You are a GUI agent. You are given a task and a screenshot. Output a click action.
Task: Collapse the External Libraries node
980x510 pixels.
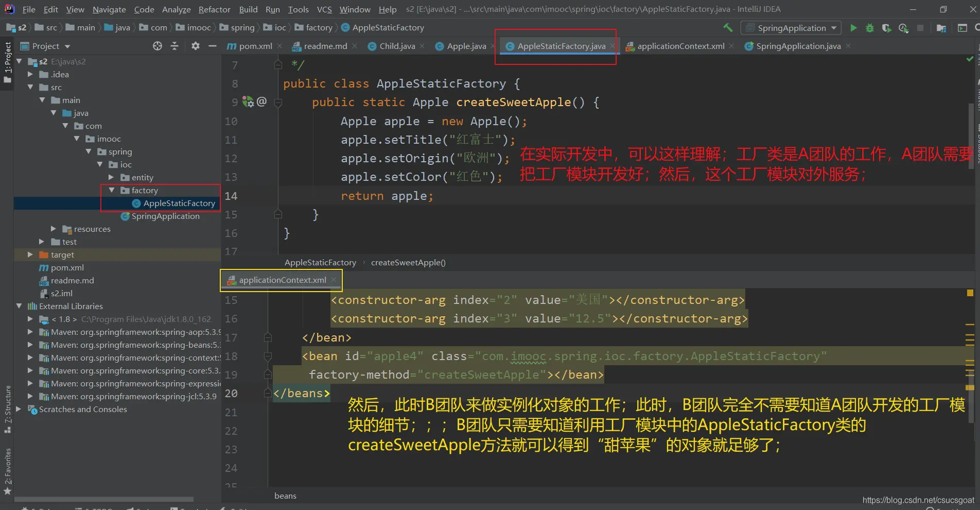click(x=19, y=306)
